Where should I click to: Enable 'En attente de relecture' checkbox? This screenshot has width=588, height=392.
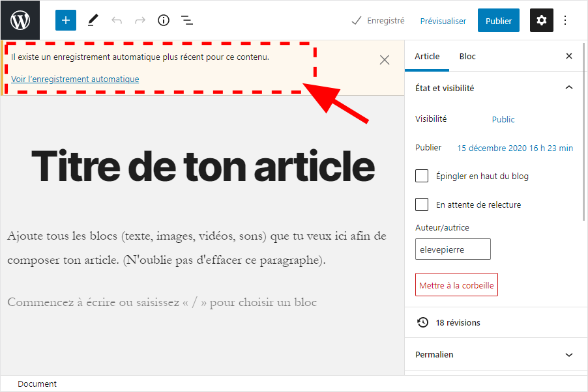click(x=422, y=204)
